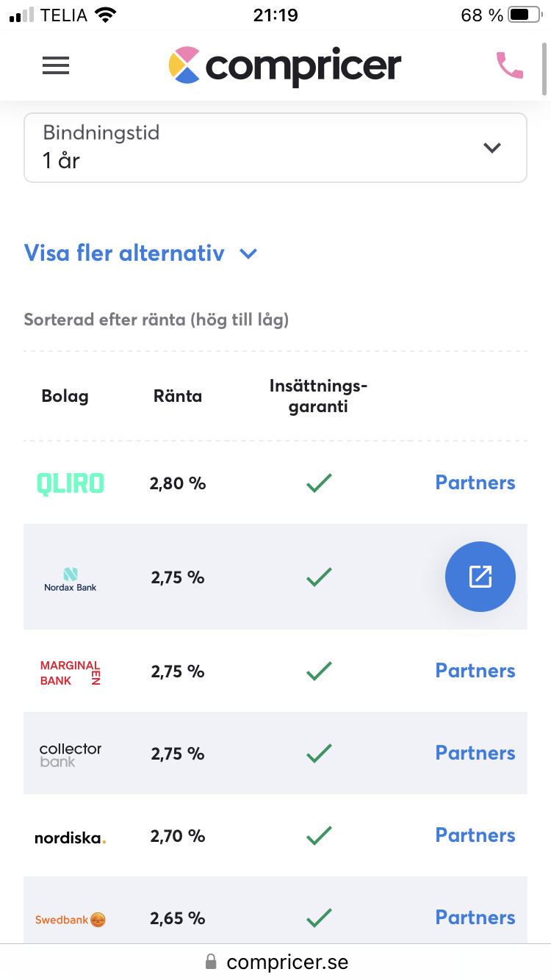The height and width of the screenshot is (980, 551).
Task: Open the Partners link for Marginalen Bank
Action: point(475,671)
